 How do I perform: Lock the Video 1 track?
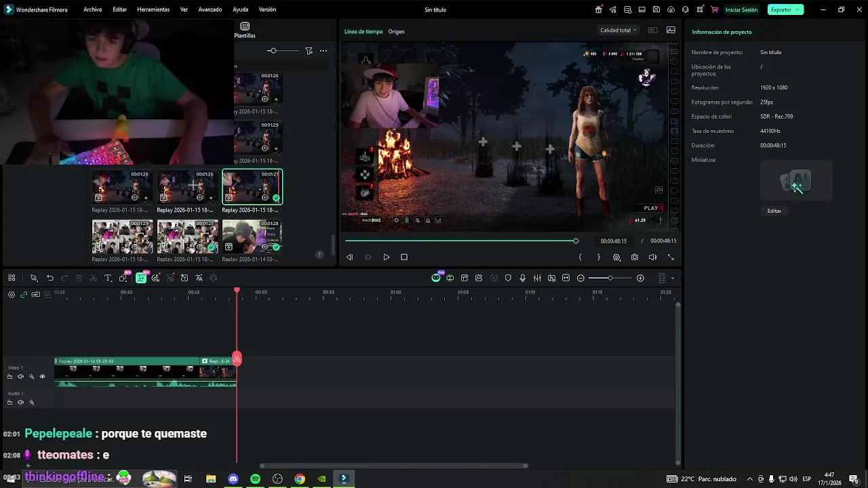click(x=9, y=377)
